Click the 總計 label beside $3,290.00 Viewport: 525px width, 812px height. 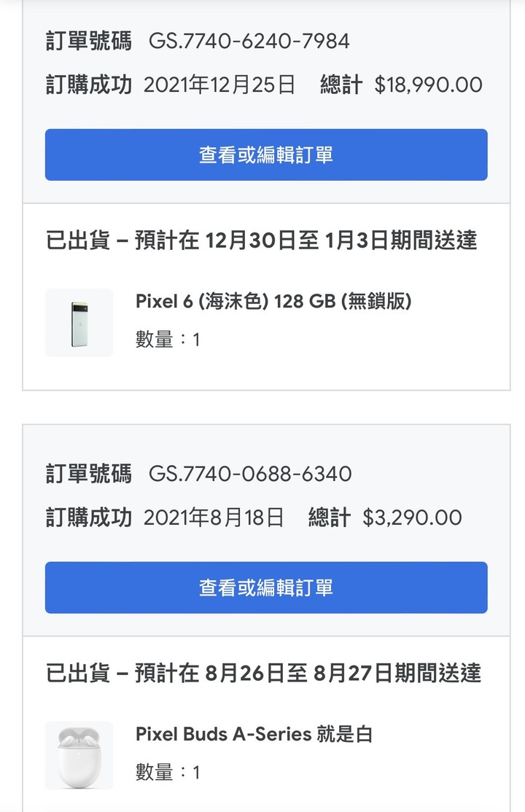pos(330,518)
